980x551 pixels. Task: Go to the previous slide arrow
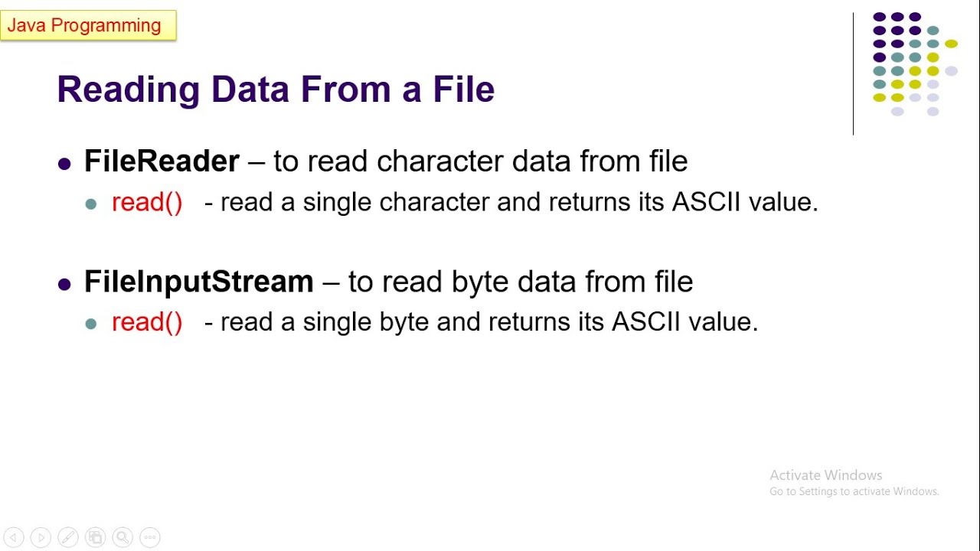click(x=14, y=537)
